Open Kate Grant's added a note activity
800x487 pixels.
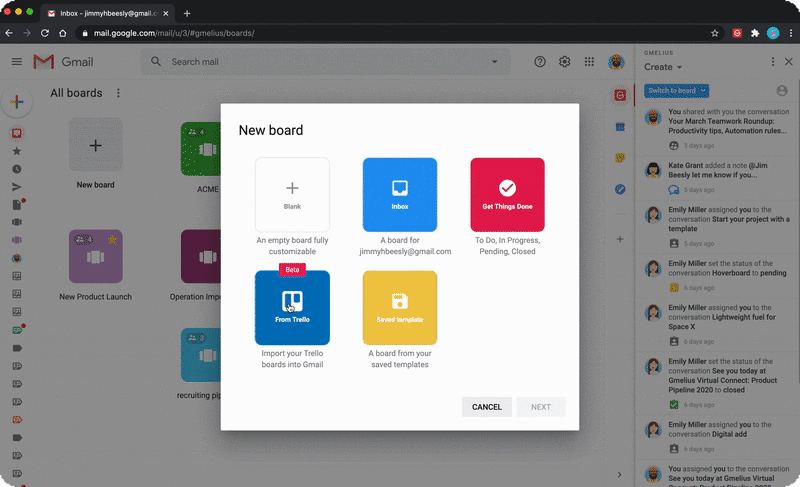tap(717, 177)
